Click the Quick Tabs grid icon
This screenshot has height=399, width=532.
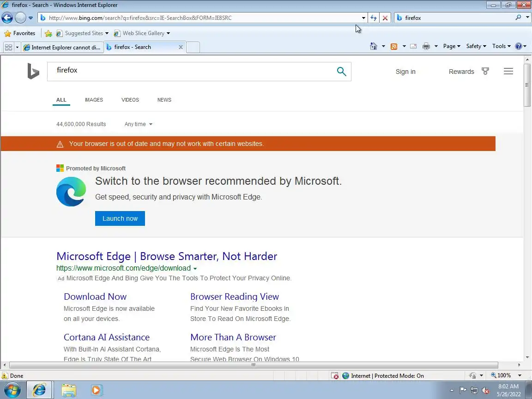coord(8,47)
